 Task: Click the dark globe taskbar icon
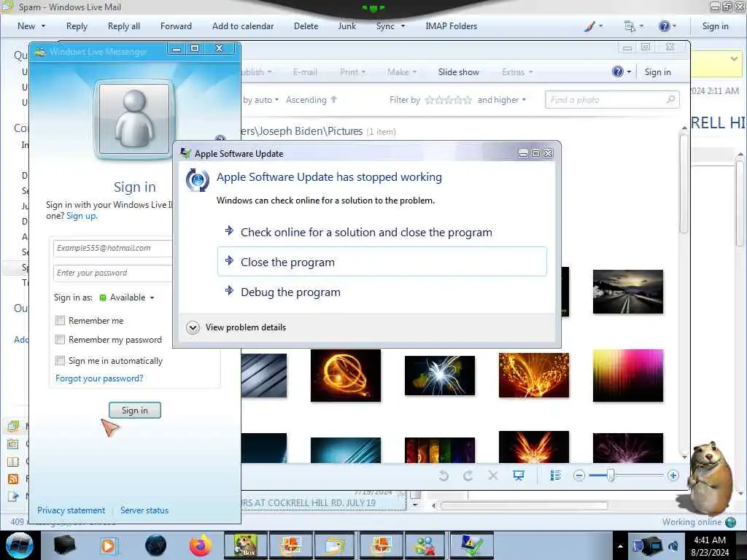(x=156, y=545)
